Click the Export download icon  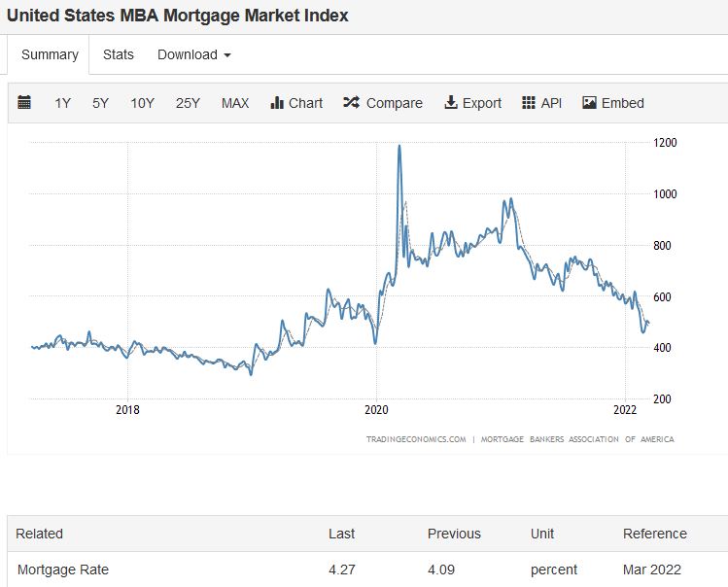(x=451, y=103)
